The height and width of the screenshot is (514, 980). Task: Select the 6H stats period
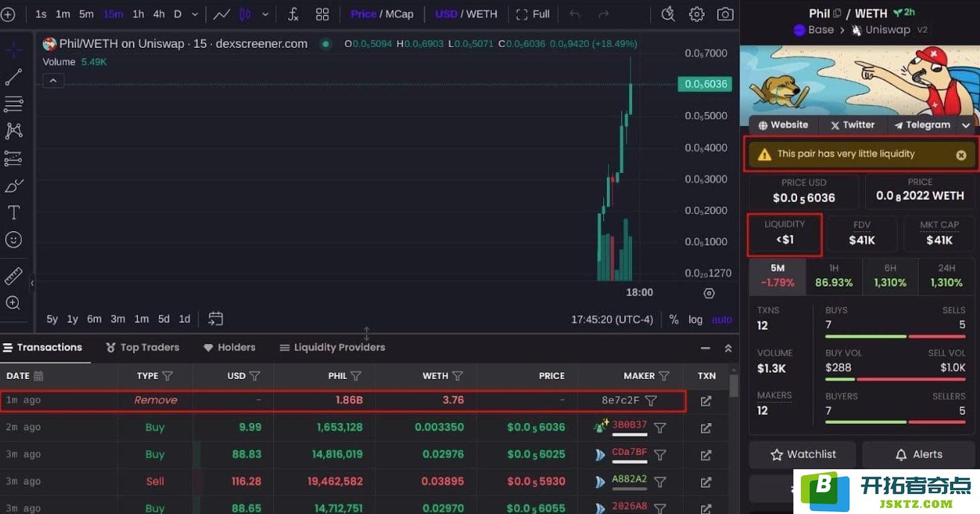tap(890, 276)
